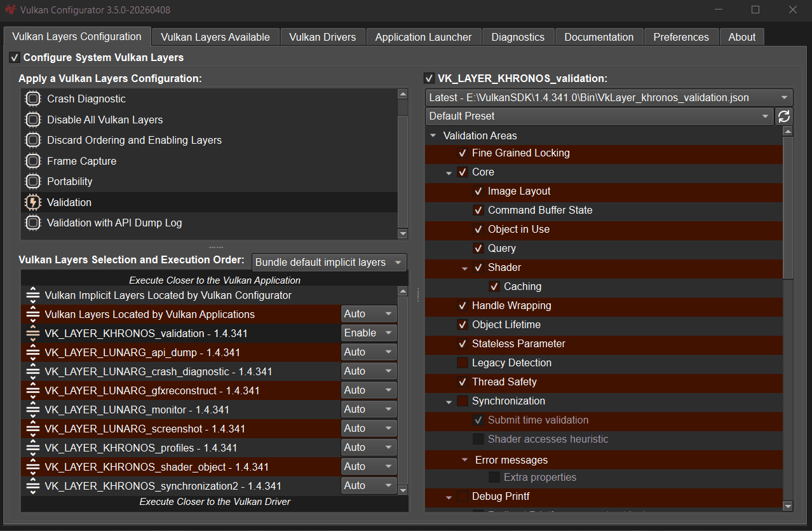The image size is (812, 531).
Task: Click the reorder handle for VK_LAYER_LUNARG_monitor
Action: pyautogui.click(x=33, y=410)
